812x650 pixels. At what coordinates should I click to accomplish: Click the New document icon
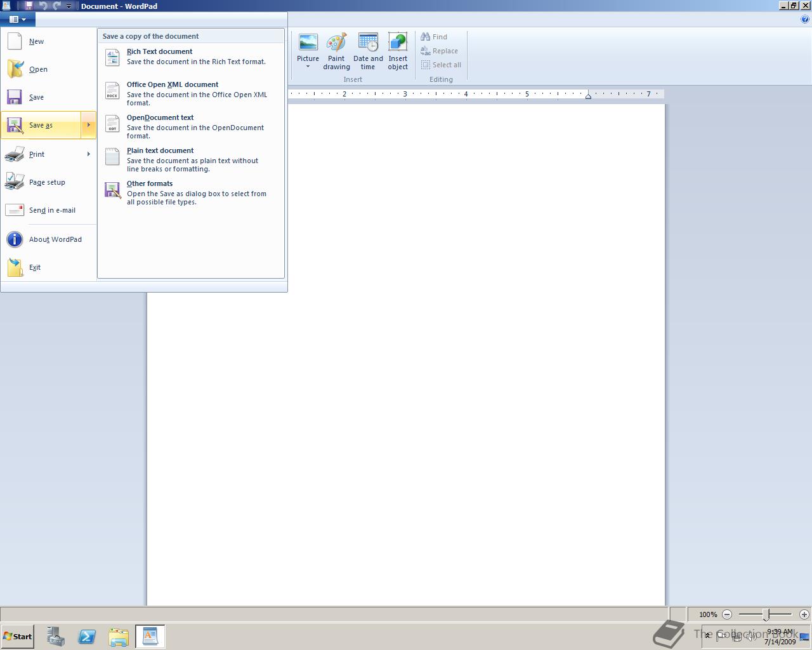point(15,41)
